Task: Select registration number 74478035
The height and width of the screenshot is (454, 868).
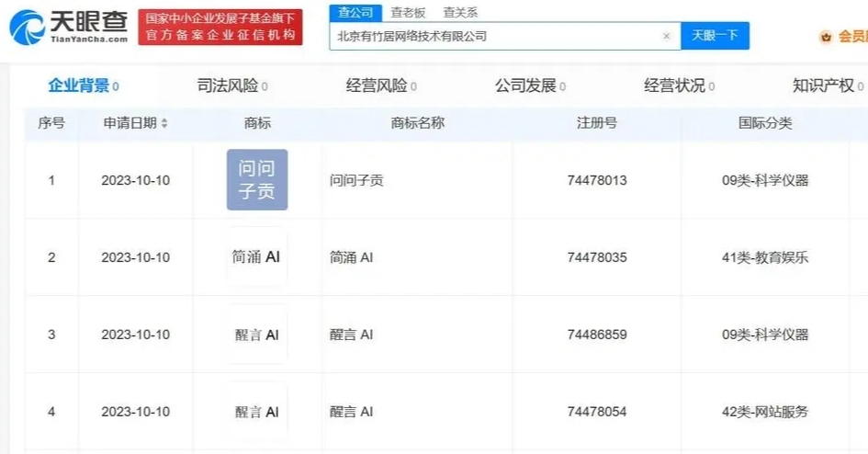Action: coord(597,257)
